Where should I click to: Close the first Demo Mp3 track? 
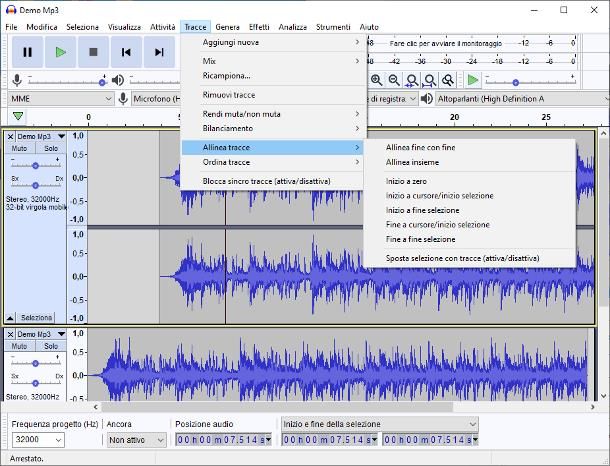(11, 137)
